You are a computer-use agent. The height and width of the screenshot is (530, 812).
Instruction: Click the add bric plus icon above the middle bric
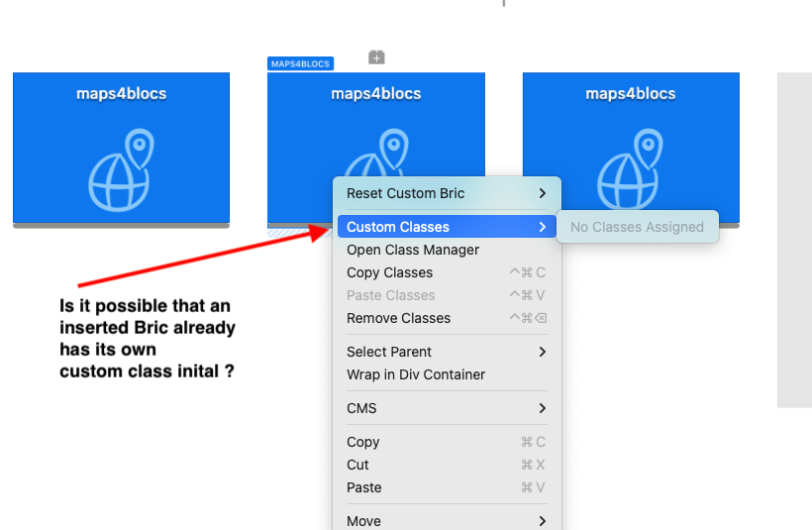coord(376,57)
